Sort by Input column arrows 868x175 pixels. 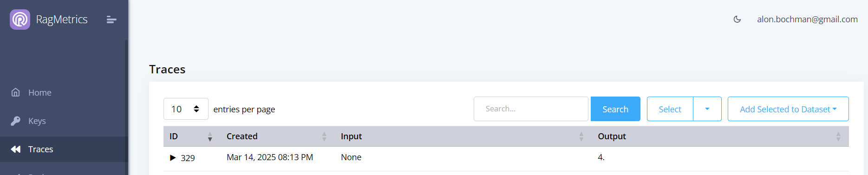coord(581,136)
